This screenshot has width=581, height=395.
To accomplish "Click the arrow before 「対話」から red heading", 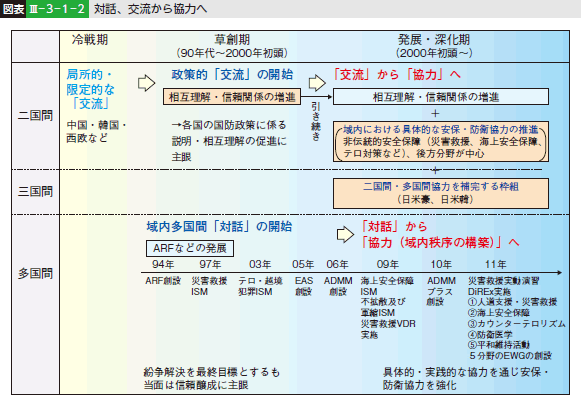I will 345,235.
